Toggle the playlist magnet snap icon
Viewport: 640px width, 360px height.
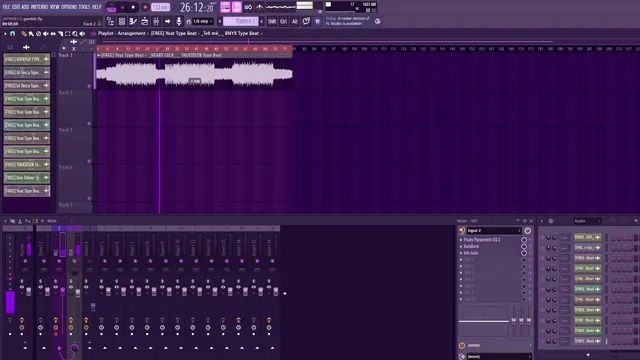[13, 33]
